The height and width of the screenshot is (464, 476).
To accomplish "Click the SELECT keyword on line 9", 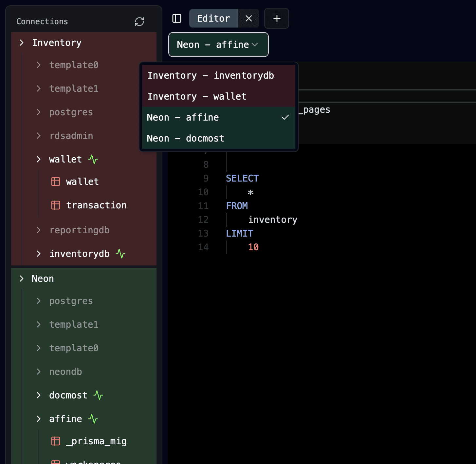I will tap(242, 178).
